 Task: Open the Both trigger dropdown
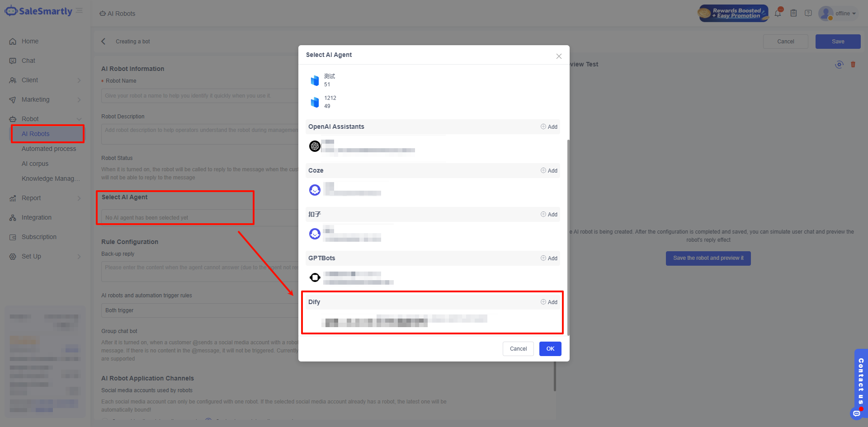(199, 310)
